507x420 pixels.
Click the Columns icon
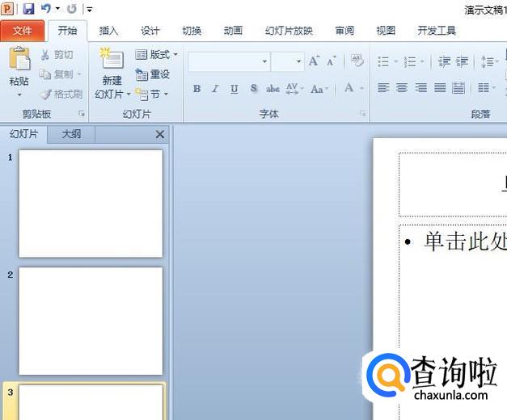pos(484,88)
